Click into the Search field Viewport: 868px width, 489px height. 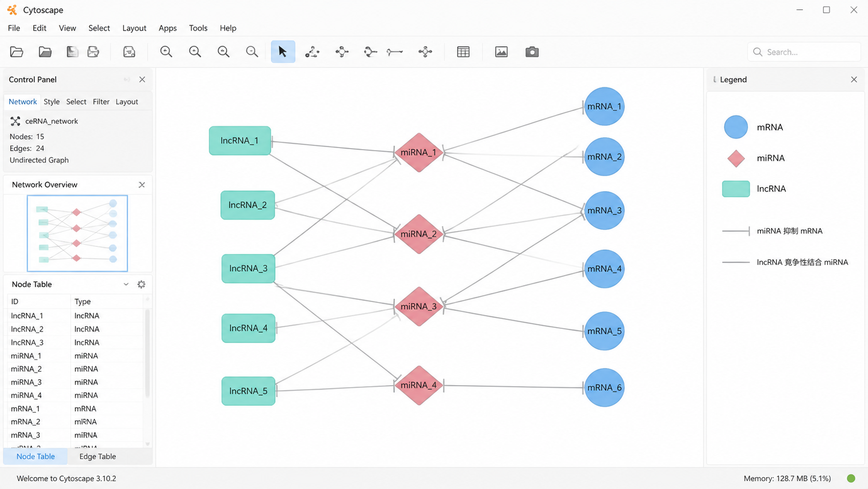(x=804, y=52)
